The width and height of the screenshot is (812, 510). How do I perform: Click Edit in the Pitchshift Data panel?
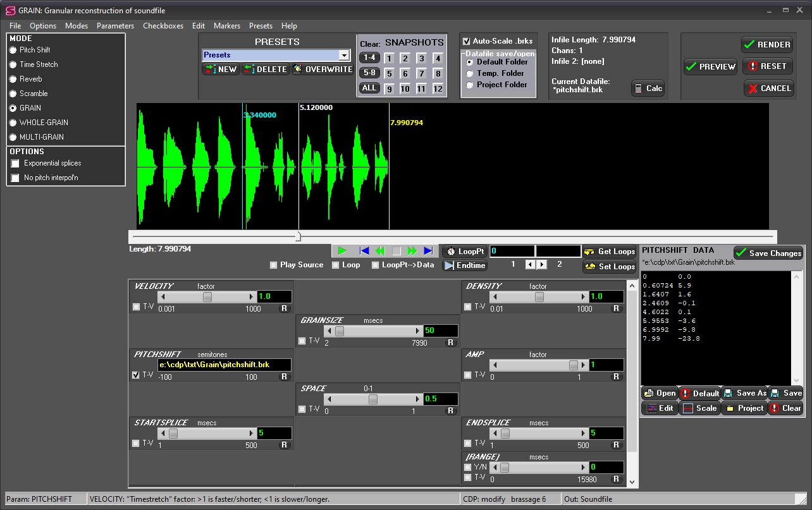[x=660, y=408]
